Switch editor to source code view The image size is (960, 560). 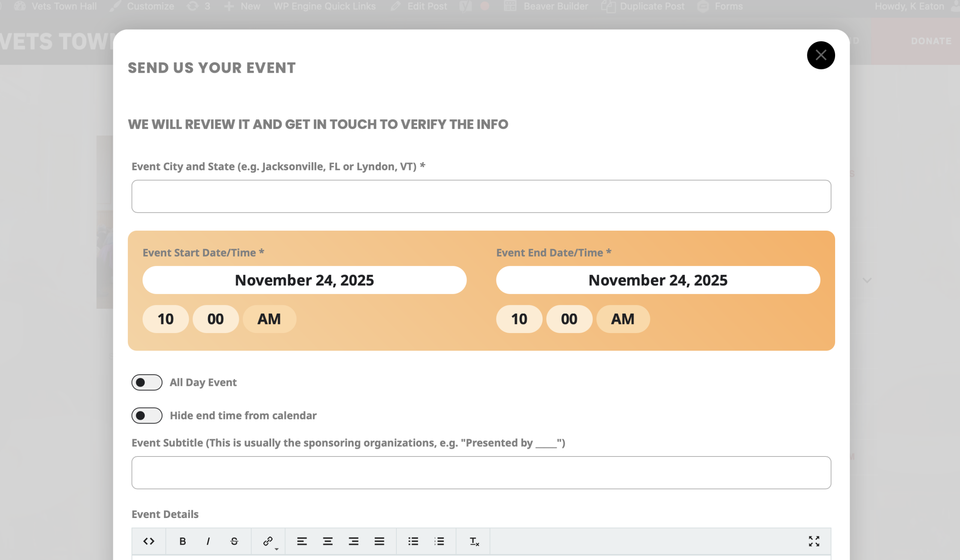pos(148,541)
